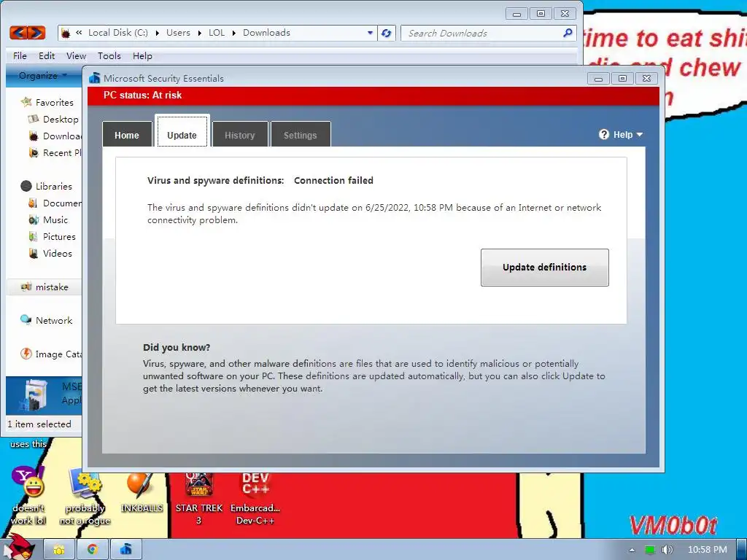Select Downloads in Favorites

click(54, 136)
